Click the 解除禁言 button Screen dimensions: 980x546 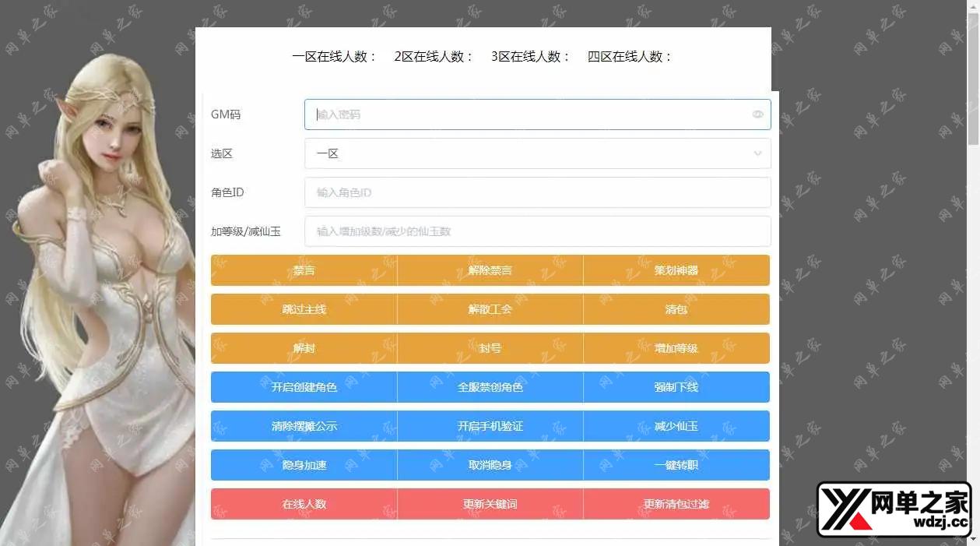[x=490, y=270]
